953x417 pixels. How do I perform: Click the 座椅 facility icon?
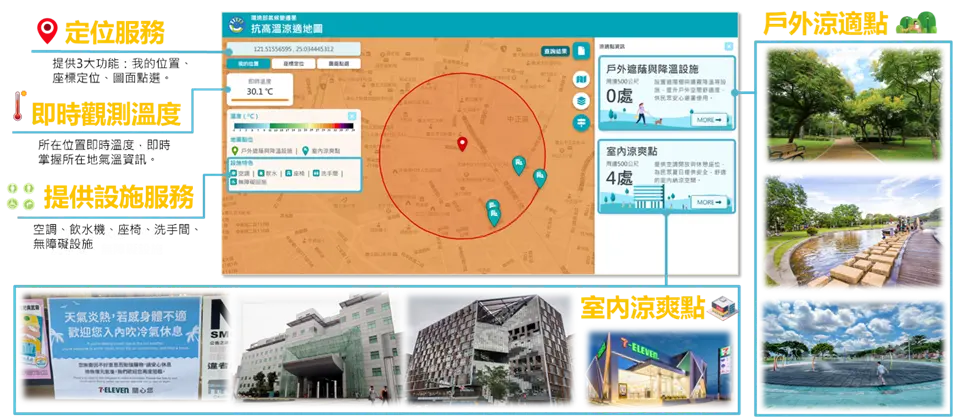[x=288, y=173]
